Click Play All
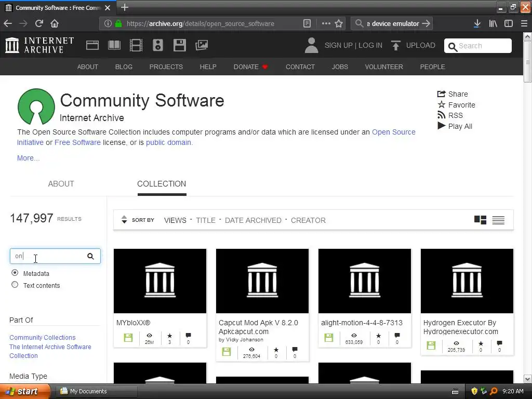 [455, 126]
